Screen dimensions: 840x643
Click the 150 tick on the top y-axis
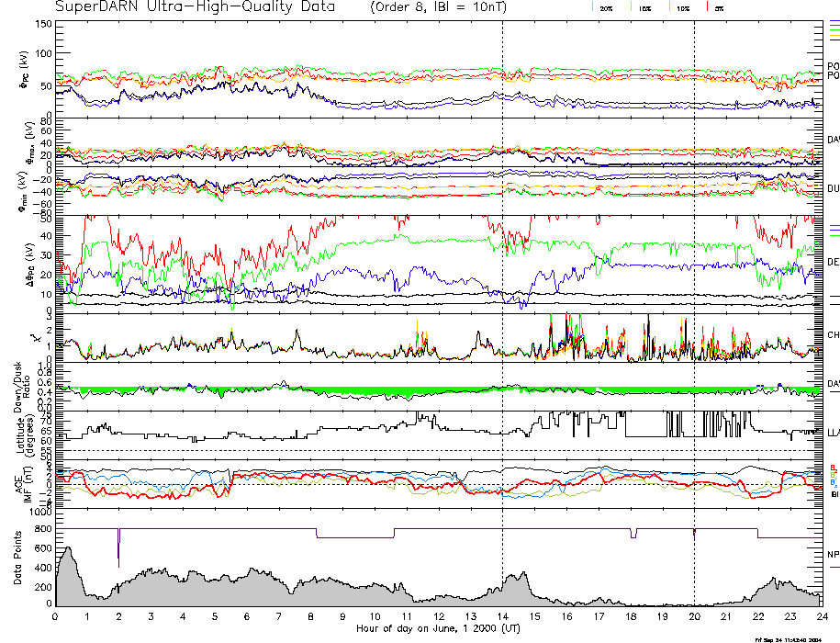[42, 24]
